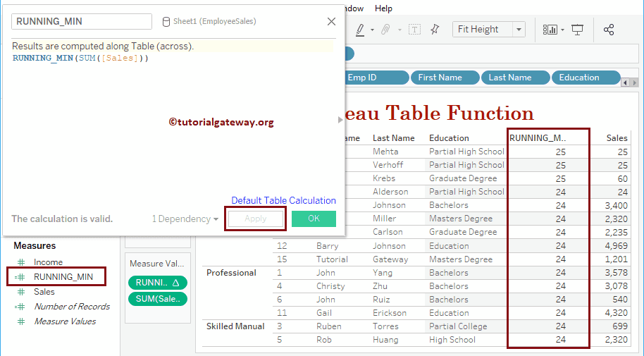This screenshot has height=356, width=644.
Task: Click the Income measure hash icon
Action: (21, 262)
